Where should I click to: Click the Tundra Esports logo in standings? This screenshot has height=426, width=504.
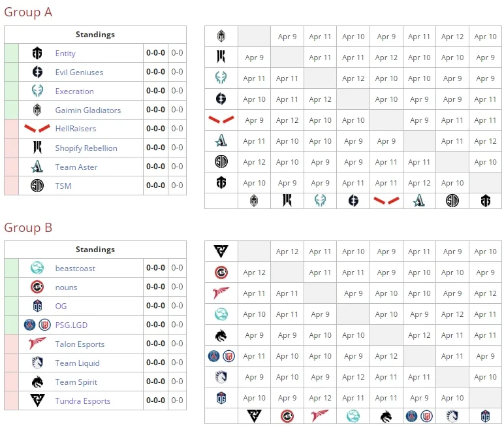37,401
